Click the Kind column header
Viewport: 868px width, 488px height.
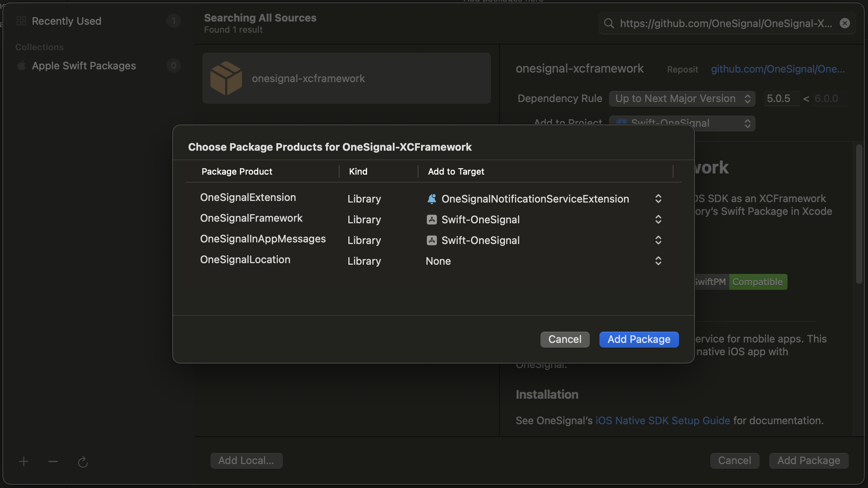coord(358,171)
